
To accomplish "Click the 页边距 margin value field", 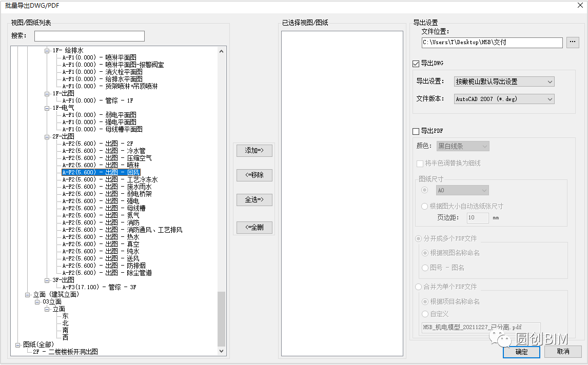I will (478, 218).
